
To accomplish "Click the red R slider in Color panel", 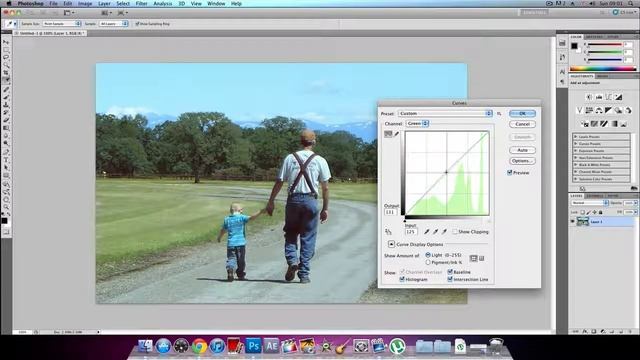I will (x=605, y=44).
